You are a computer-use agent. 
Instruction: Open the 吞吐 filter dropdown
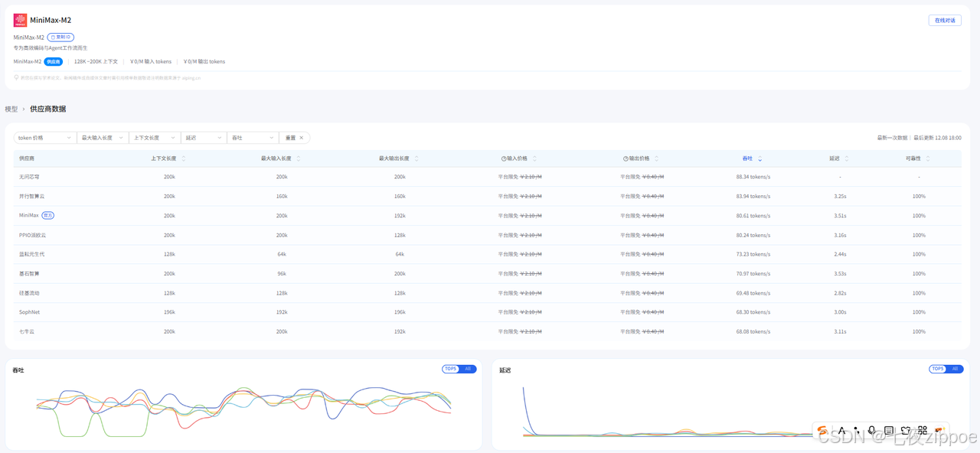252,138
